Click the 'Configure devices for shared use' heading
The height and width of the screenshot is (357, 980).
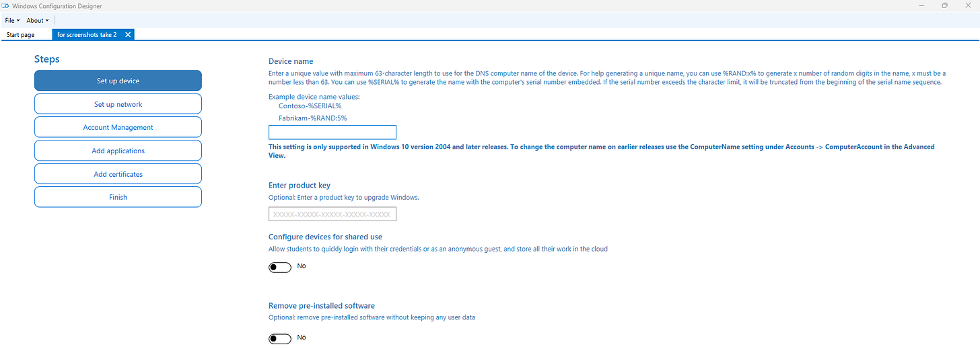325,237
